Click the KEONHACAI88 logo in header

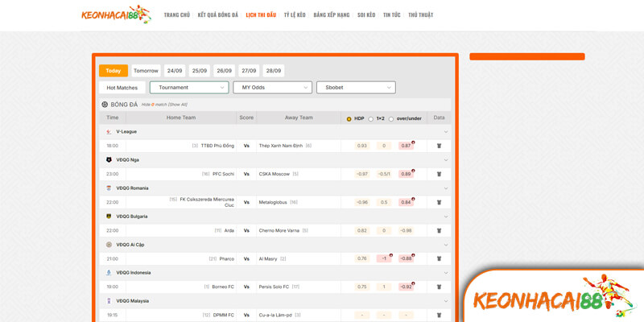116,14
